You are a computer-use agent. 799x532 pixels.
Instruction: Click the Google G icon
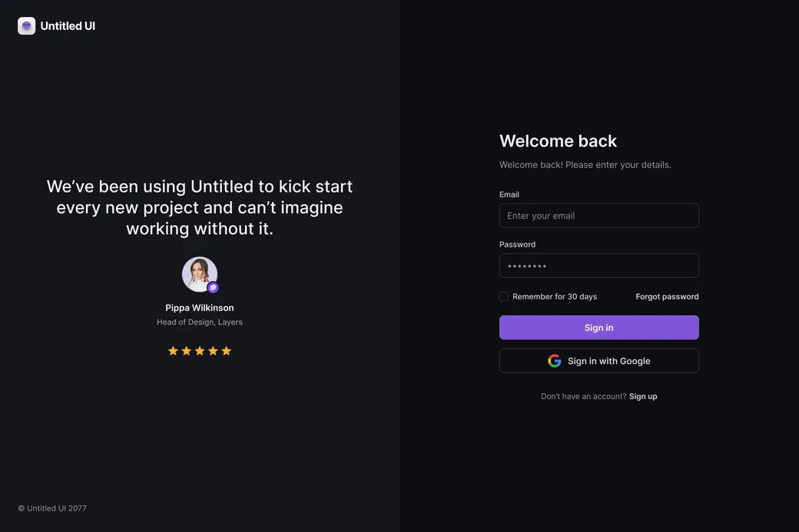point(554,360)
